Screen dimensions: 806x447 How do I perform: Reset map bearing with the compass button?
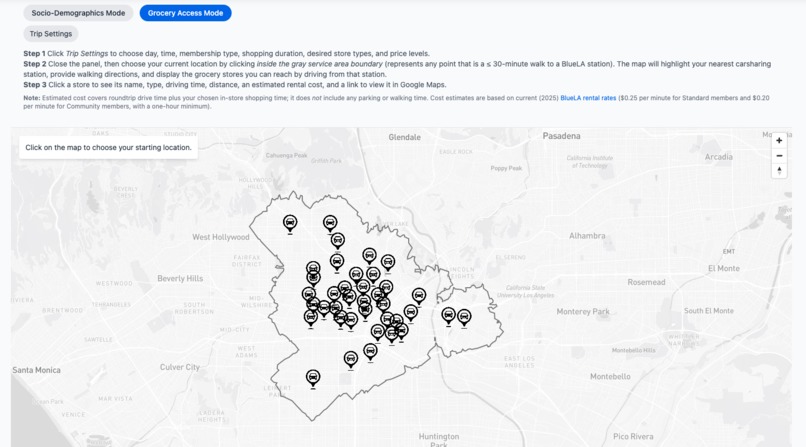click(779, 171)
